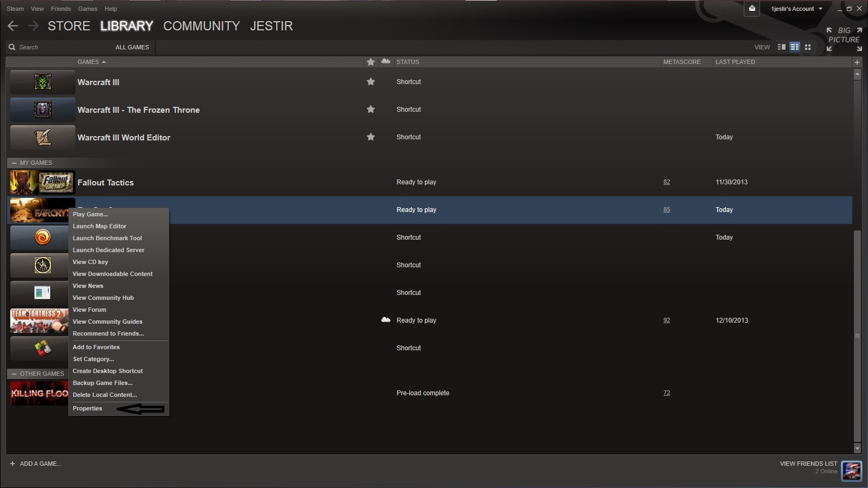Click the search magnifier icon
The image size is (868, 488).
(x=12, y=47)
